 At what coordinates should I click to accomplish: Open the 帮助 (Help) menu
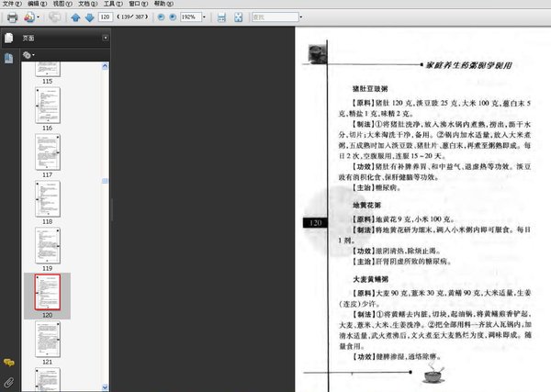(163, 4)
